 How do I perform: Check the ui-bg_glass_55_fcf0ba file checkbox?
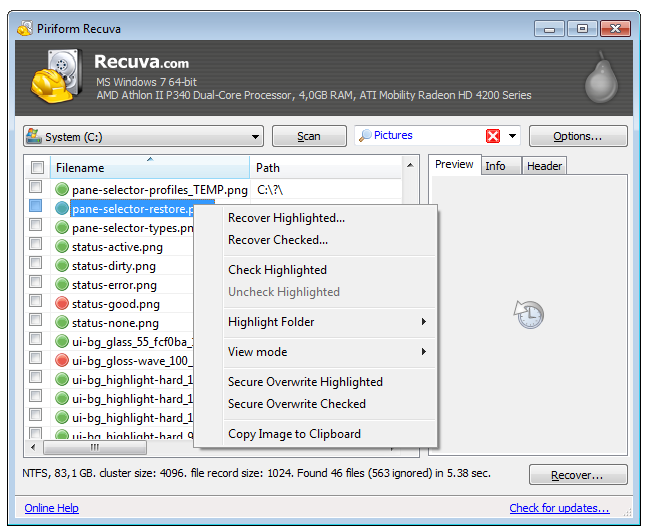coord(36,339)
